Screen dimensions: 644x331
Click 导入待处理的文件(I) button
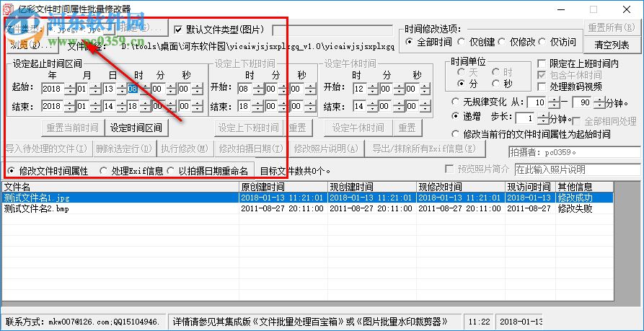pyautogui.click(x=46, y=149)
